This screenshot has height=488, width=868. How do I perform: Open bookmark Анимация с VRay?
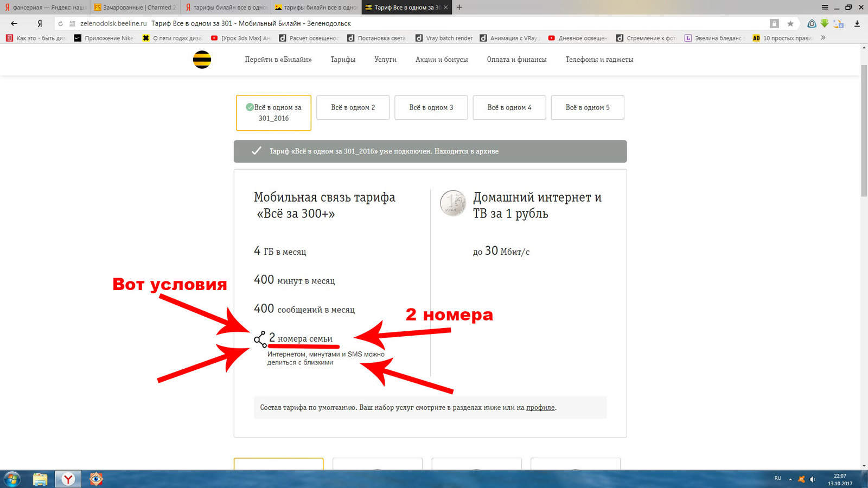point(510,38)
